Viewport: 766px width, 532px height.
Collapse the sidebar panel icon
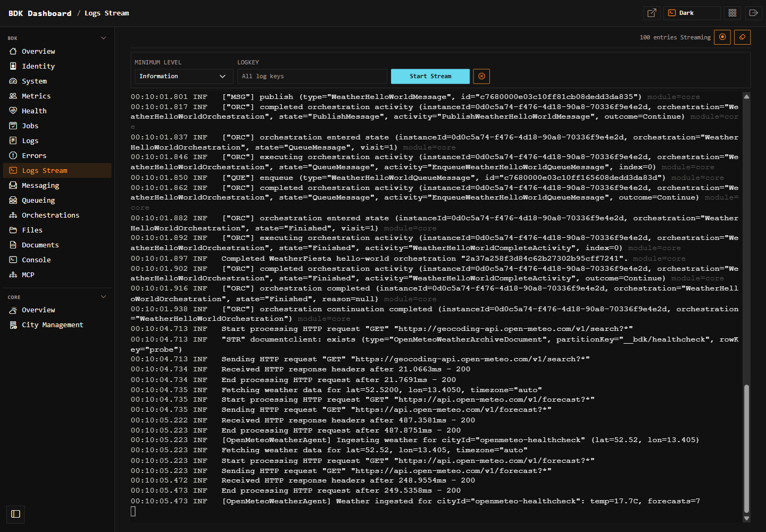pyautogui.click(x=15, y=514)
